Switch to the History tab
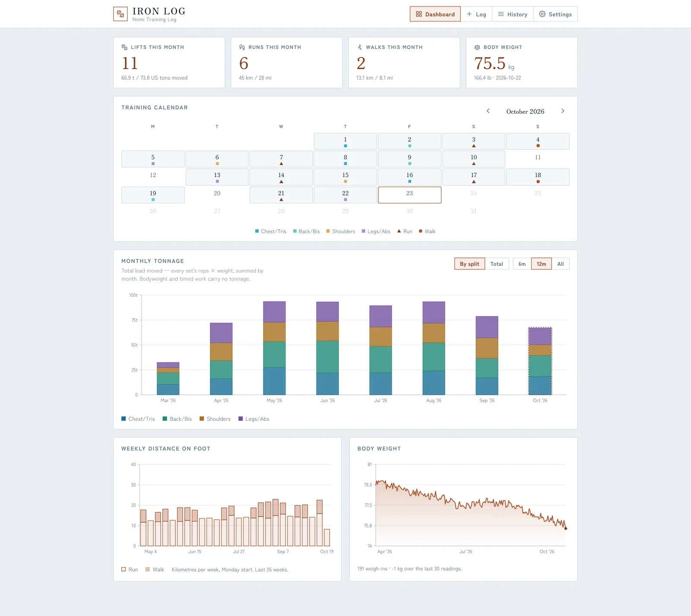691x616 pixels. (513, 14)
